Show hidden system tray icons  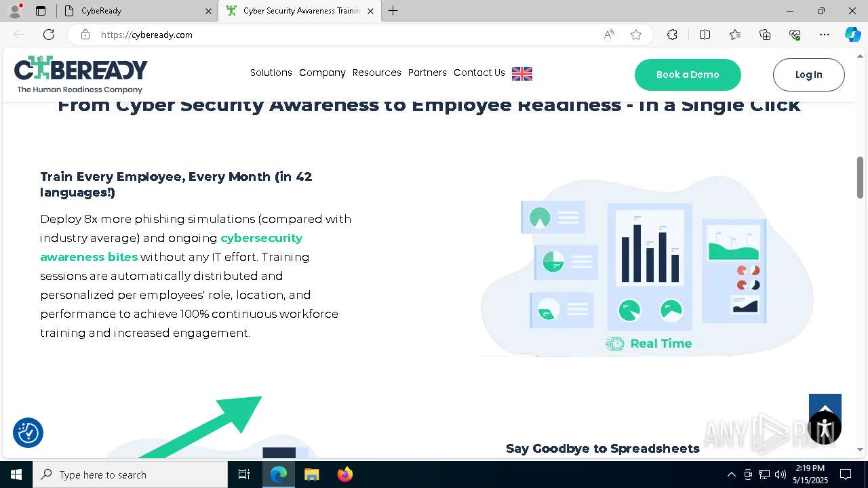coord(731,474)
